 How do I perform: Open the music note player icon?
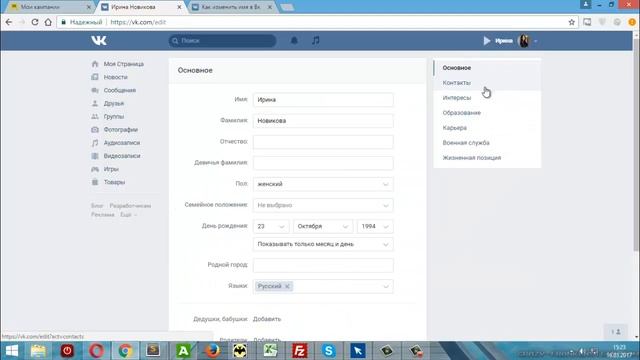316,40
